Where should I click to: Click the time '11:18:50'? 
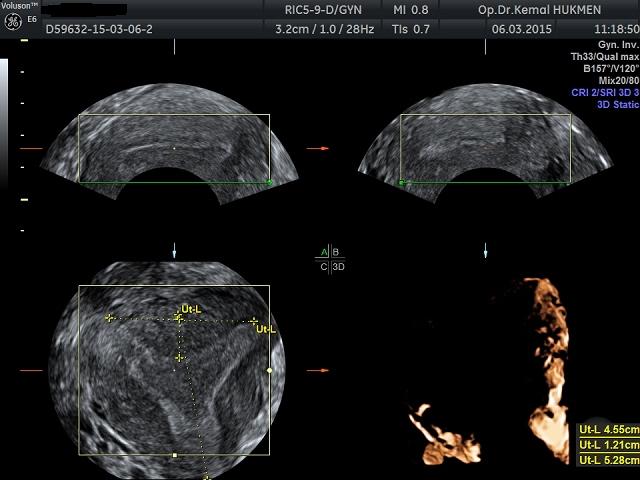pyautogui.click(x=617, y=29)
